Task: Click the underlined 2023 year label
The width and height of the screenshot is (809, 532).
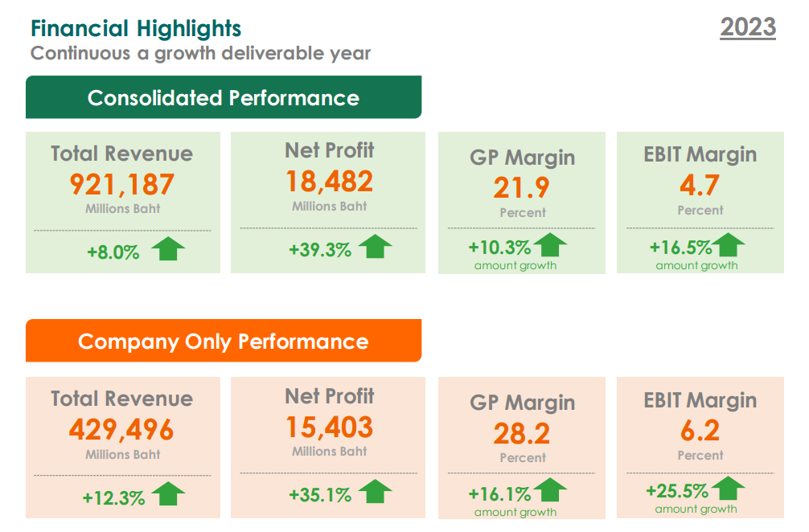Action: [x=748, y=27]
